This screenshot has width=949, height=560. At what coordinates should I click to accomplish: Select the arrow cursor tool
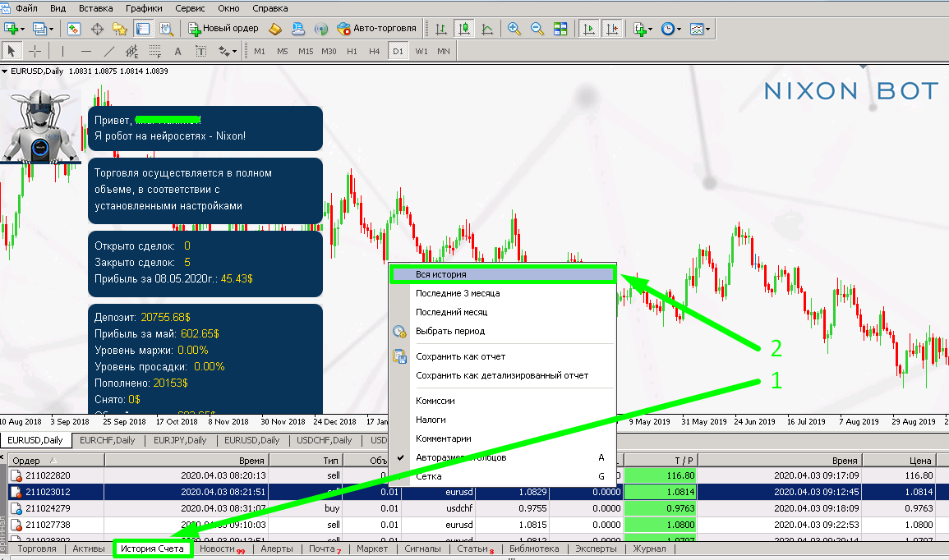point(12,51)
